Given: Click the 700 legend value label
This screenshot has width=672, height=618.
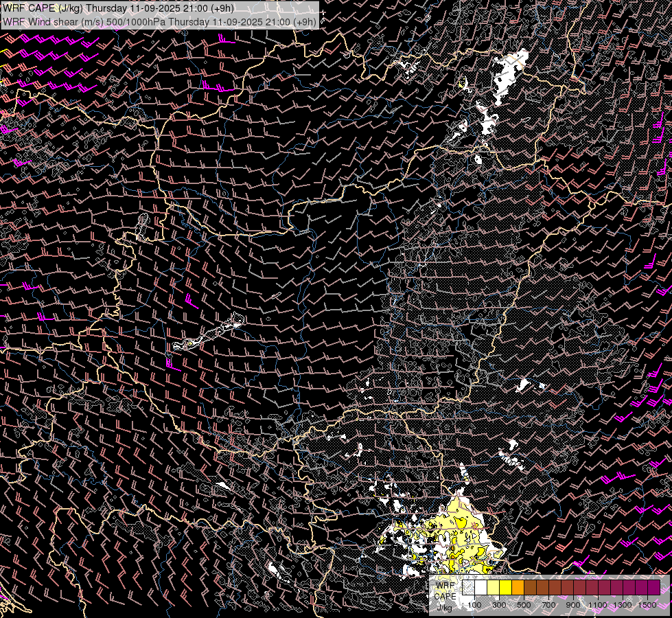Looking at the screenshot, I should (x=548, y=605).
